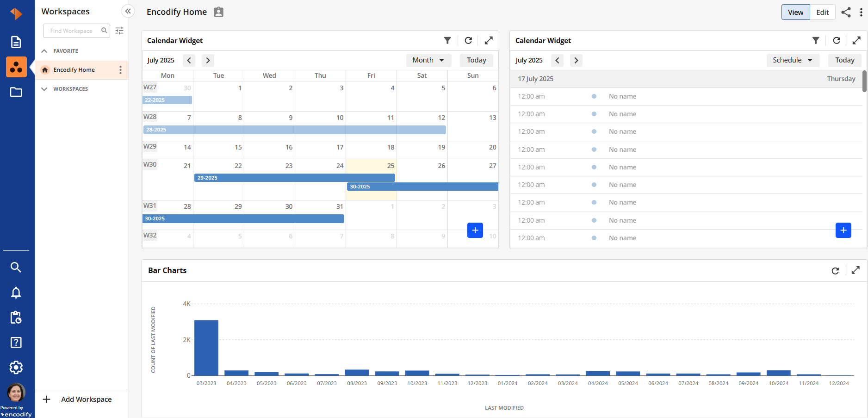Image resolution: width=868 pixels, height=418 pixels.
Task: Go to next period in right calendar
Action: tap(576, 60)
